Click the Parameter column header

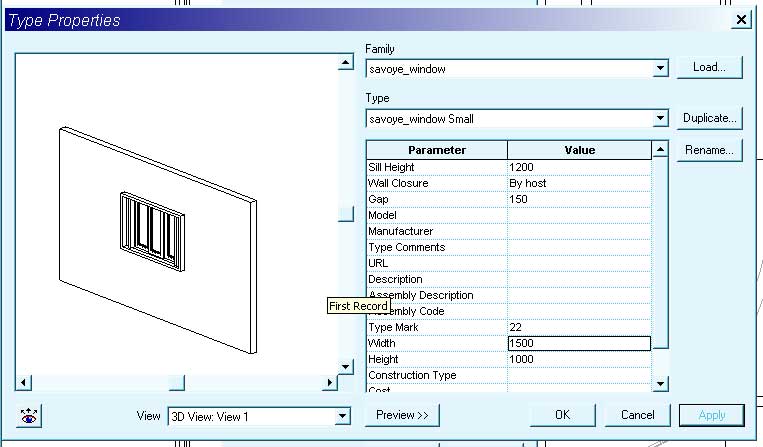point(436,150)
